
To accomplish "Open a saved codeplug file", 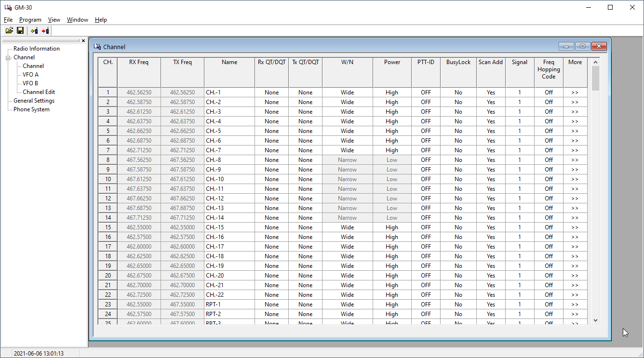I will coord(9,30).
